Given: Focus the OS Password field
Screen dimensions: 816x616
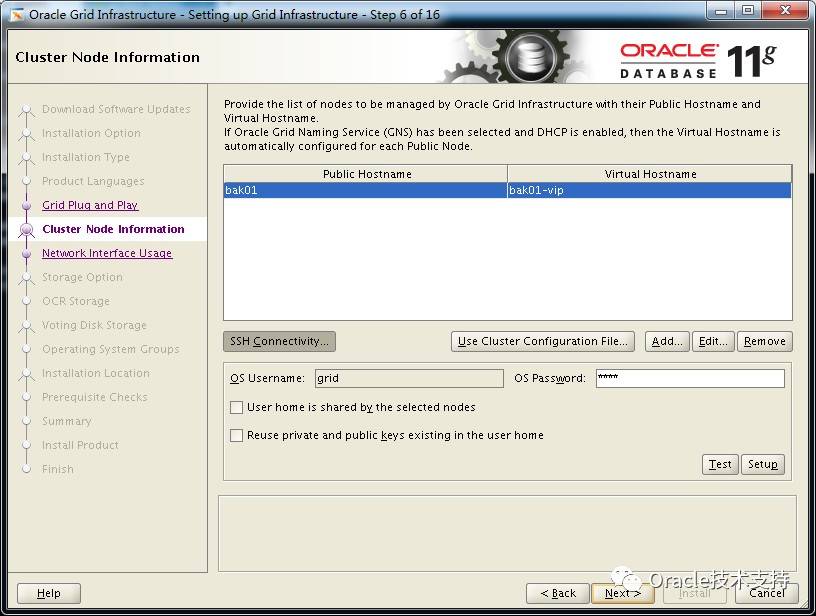Looking at the screenshot, I should click(x=690, y=378).
